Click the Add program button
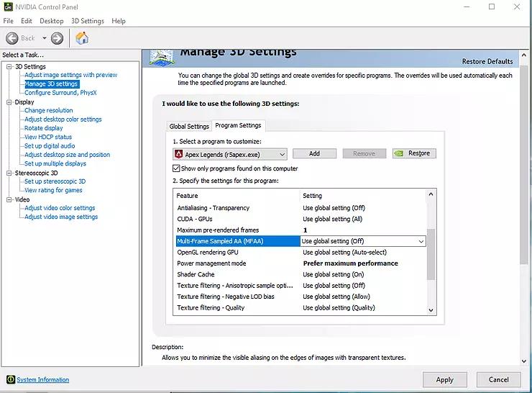 [314, 153]
